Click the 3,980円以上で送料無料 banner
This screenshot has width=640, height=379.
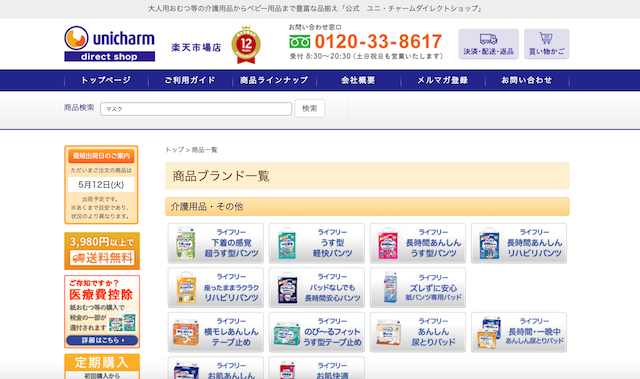pyautogui.click(x=102, y=251)
